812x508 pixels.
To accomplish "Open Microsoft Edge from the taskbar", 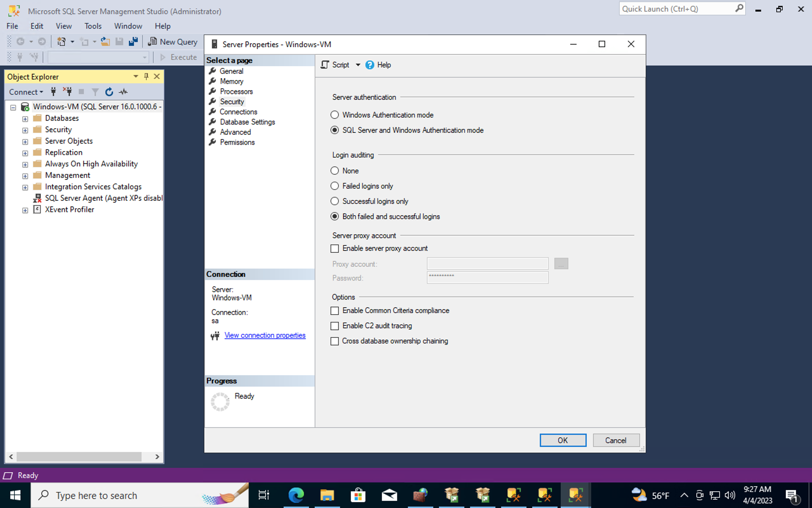I will pos(296,495).
